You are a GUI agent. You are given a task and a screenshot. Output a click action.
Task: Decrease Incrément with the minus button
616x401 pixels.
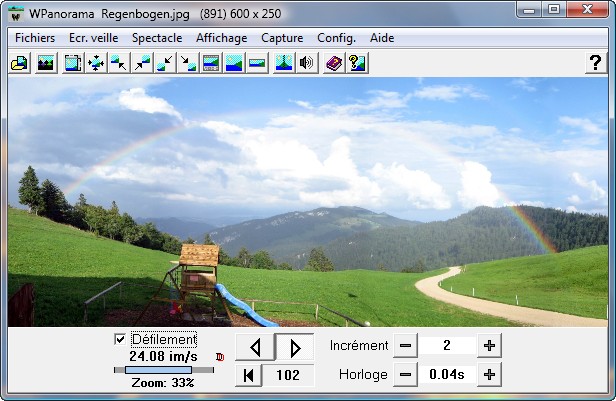[405, 346]
